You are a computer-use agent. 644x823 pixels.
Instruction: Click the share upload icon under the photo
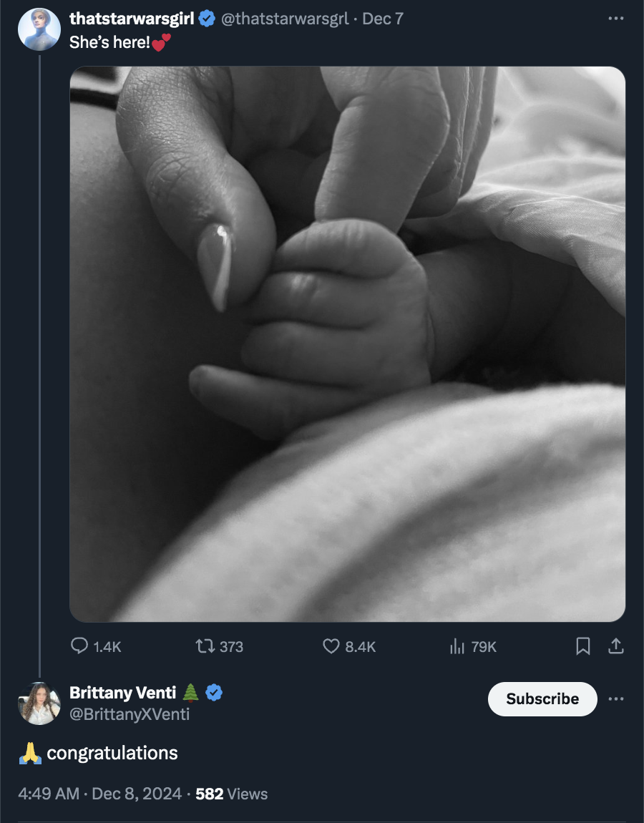[x=615, y=646]
